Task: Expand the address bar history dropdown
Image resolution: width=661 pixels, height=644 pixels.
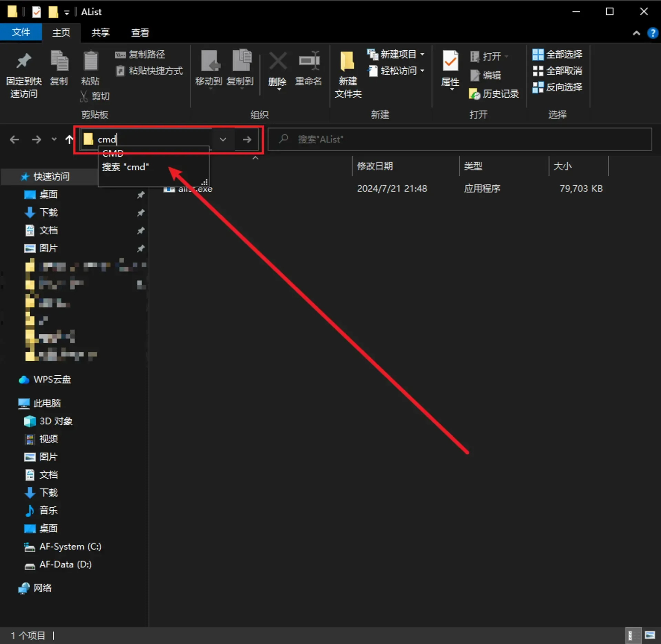Action: [223, 139]
